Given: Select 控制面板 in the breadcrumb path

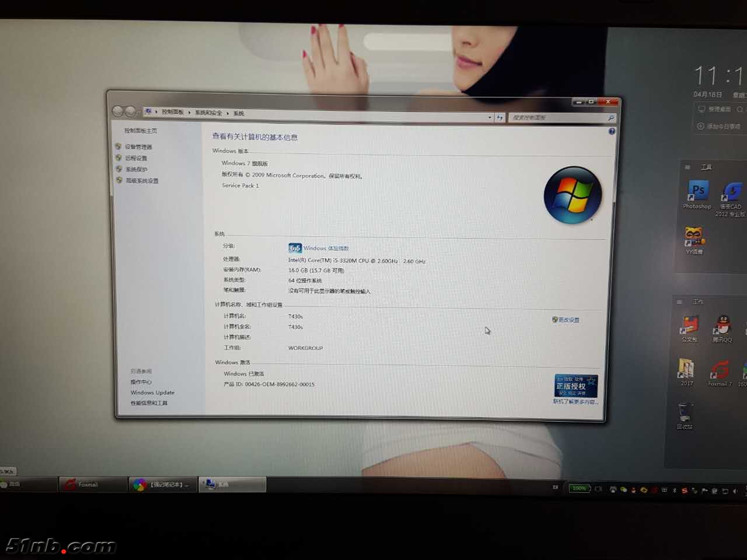Looking at the screenshot, I should 173,112.
